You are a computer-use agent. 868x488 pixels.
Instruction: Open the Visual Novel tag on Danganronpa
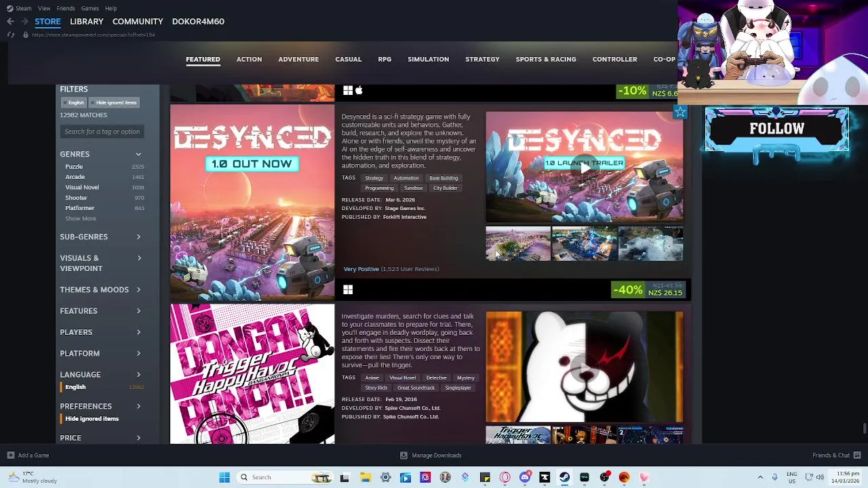coord(402,378)
